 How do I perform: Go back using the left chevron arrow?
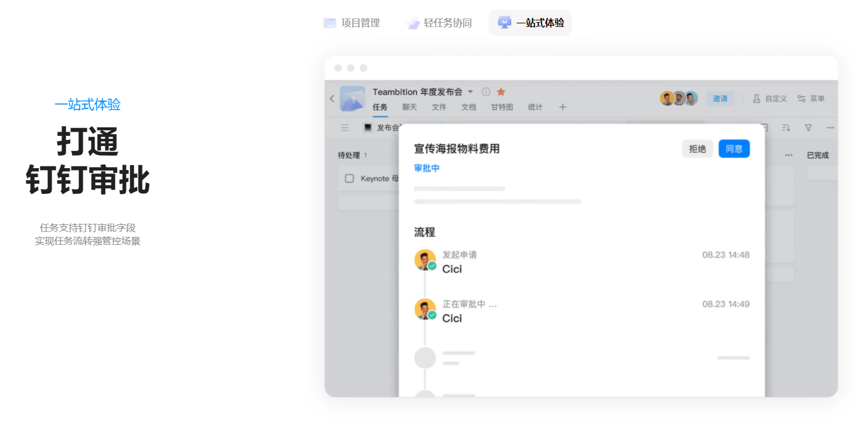(332, 99)
